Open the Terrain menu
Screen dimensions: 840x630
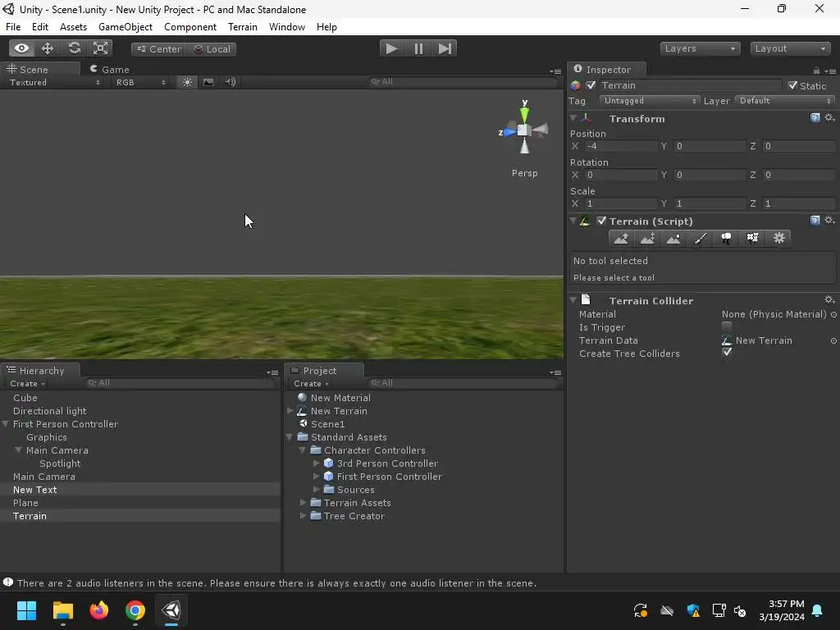pos(243,27)
